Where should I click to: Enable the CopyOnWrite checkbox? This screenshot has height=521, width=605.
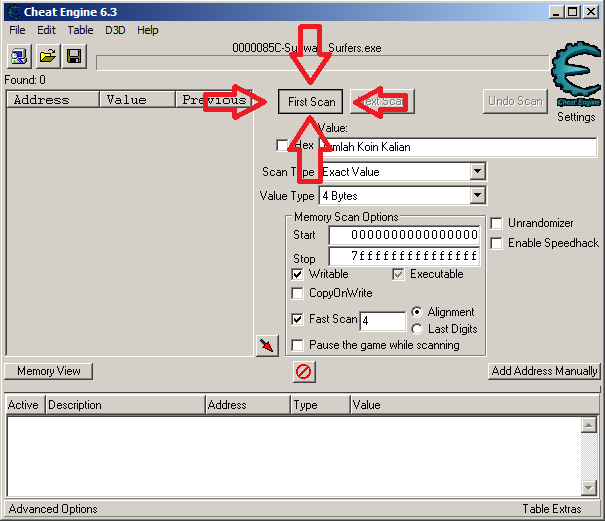[x=297, y=293]
